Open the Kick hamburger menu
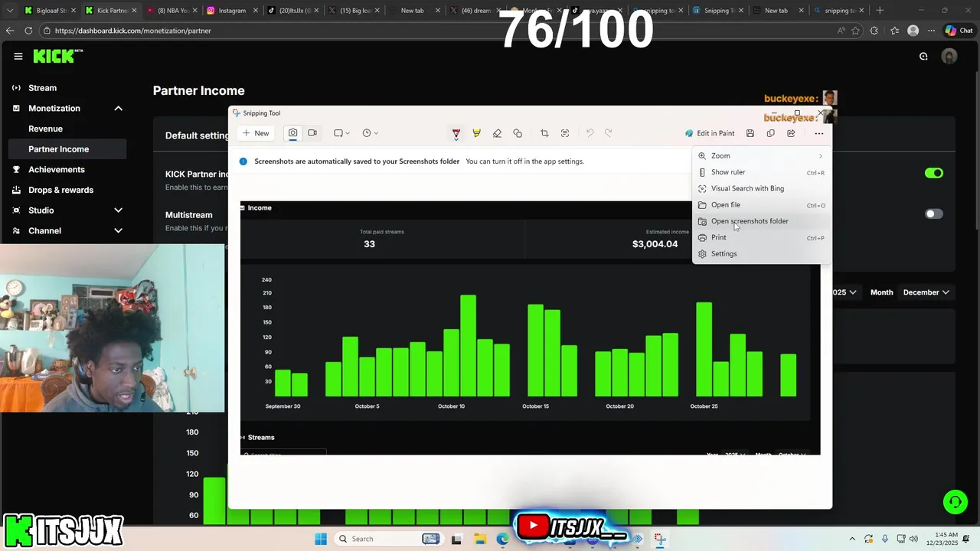Image resolution: width=980 pixels, height=551 pixels. click(18, 56)
